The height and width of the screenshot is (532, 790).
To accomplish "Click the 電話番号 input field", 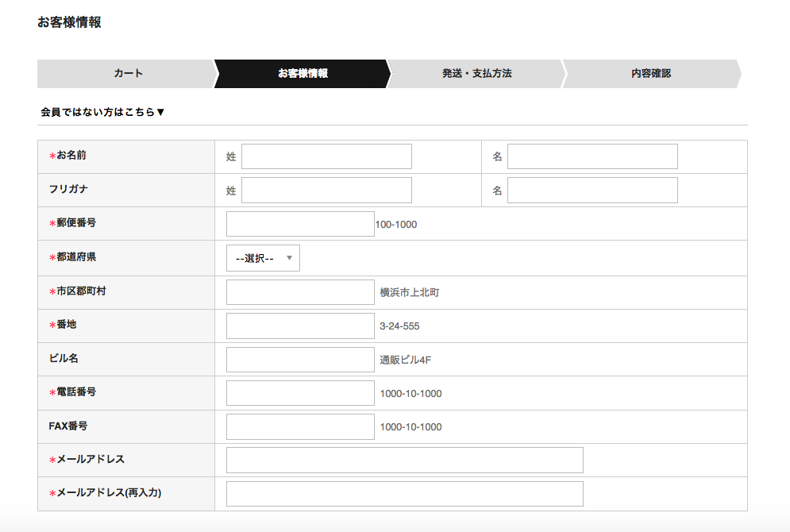I will 300,393.
